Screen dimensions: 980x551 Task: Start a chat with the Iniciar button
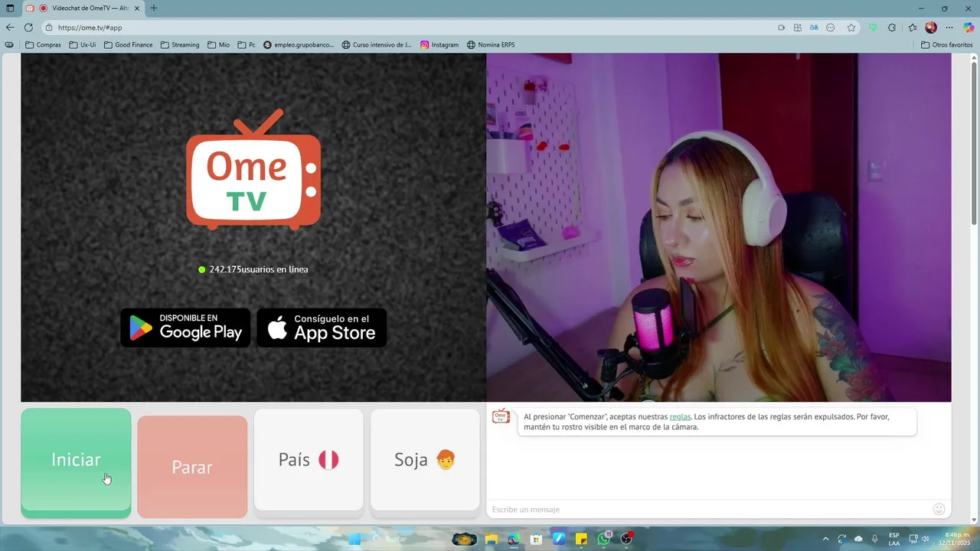point(76,461)
